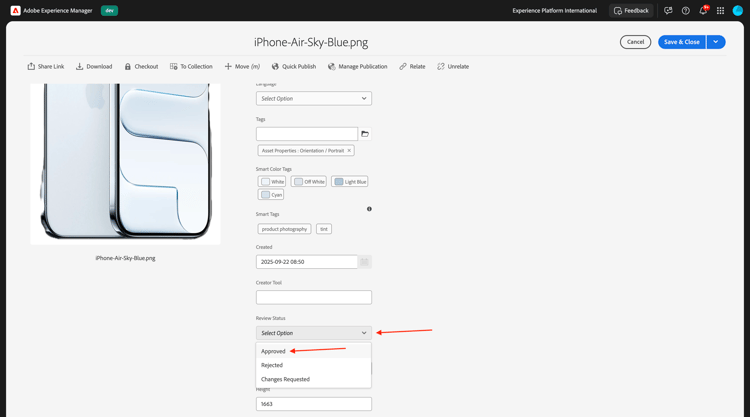Select Changes Requested from the list
The image size is (750, 417).
coord(314,379)
